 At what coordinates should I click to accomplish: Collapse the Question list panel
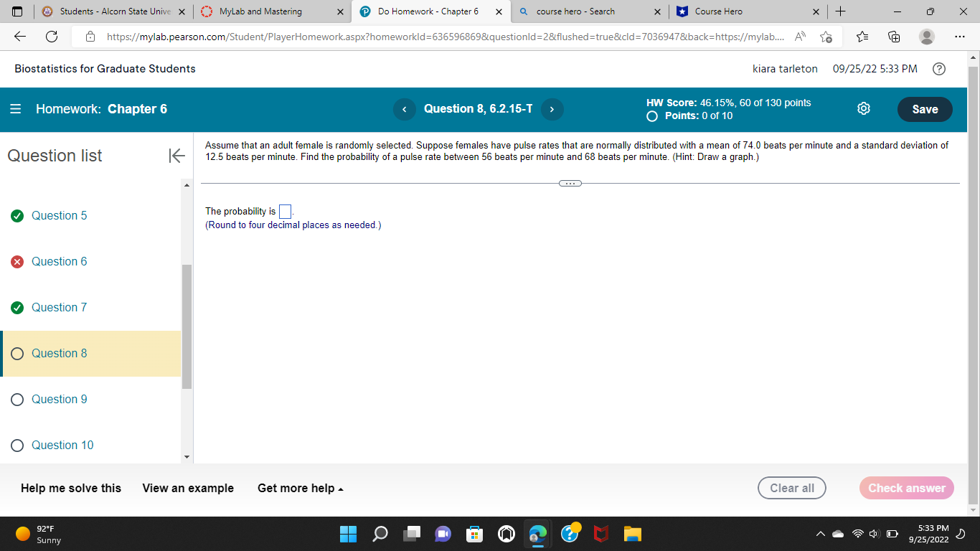click(x=176, y=155)
